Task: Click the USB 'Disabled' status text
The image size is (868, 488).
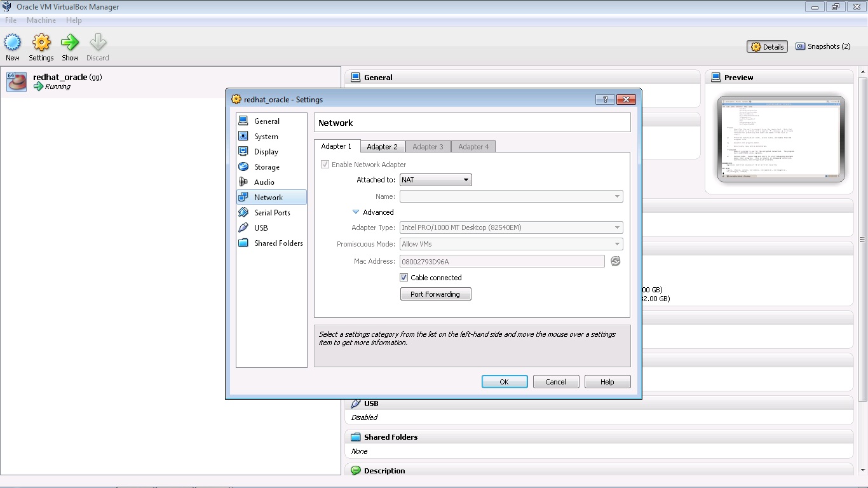Action: [364, 417]
